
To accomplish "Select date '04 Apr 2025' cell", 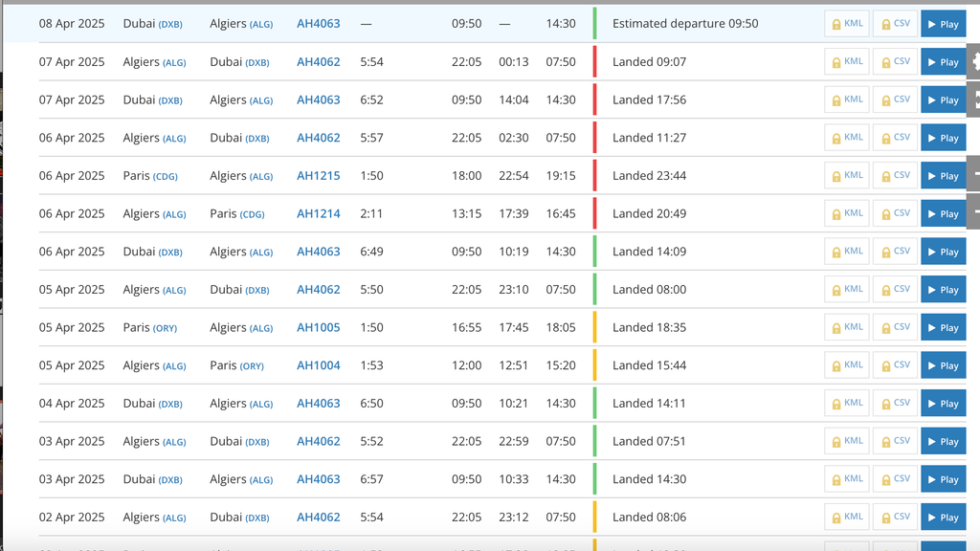I will [72, 404].
